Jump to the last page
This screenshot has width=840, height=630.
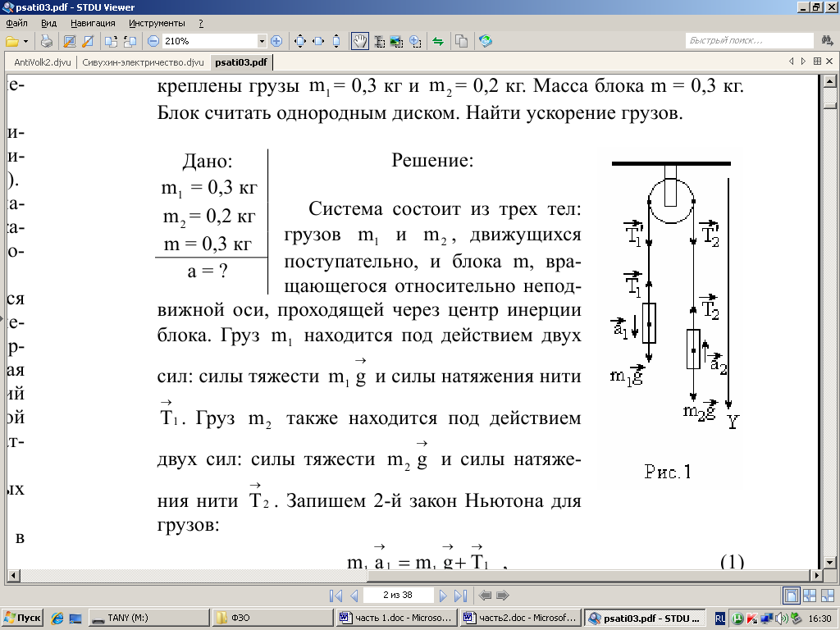pyautogui.click(x=461, y=596)
